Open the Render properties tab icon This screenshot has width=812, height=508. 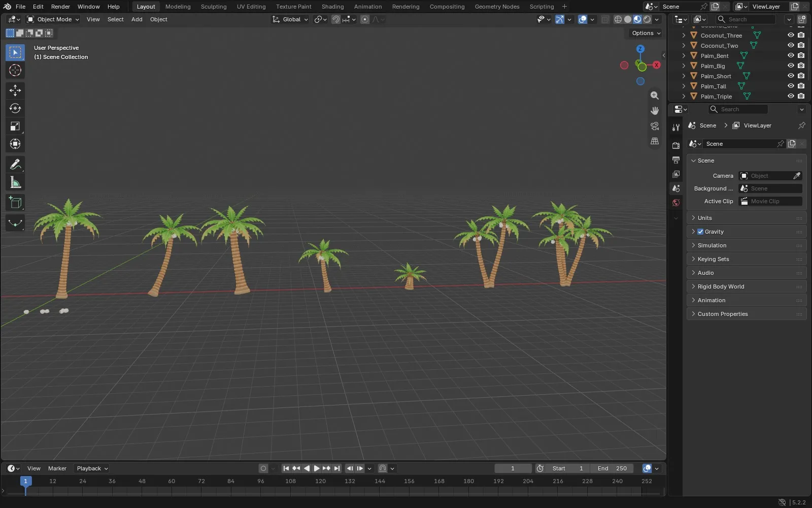(x=676, y=146)
